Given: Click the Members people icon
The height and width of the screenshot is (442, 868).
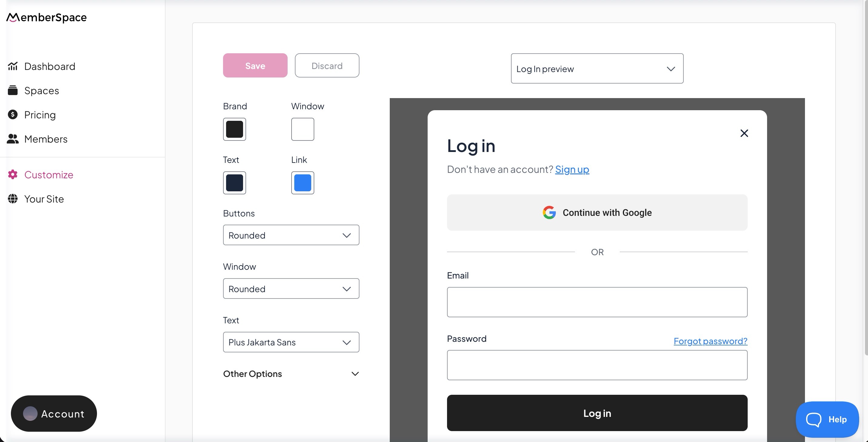Looking at the screenshot, I should click(12, 139).
